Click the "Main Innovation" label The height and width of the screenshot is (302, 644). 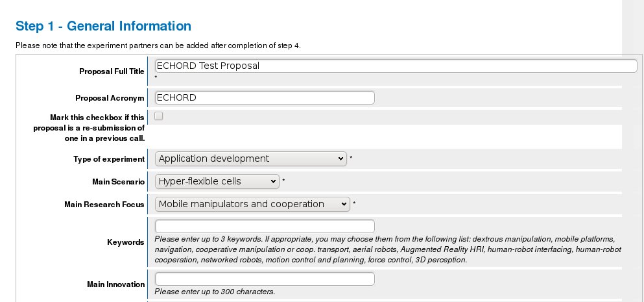pyautogui.click(x=115, y=284)
